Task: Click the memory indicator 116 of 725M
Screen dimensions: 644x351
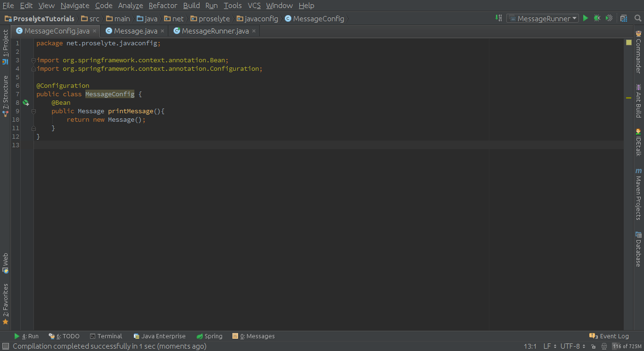Action: click(x=627, y=346)
